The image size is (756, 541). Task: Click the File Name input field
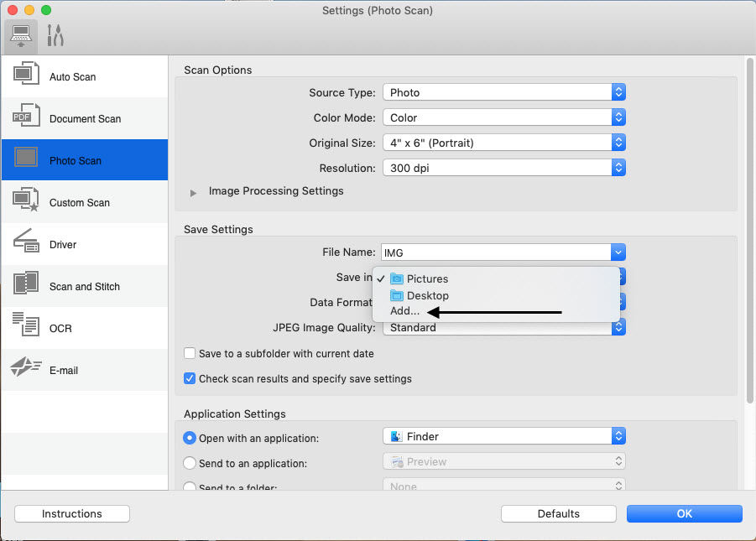point(495,252)
